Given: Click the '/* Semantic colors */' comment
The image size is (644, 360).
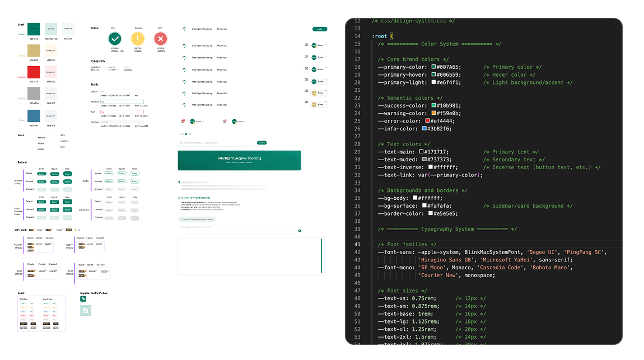Looking at the screenshot, I should coord(410,97).
